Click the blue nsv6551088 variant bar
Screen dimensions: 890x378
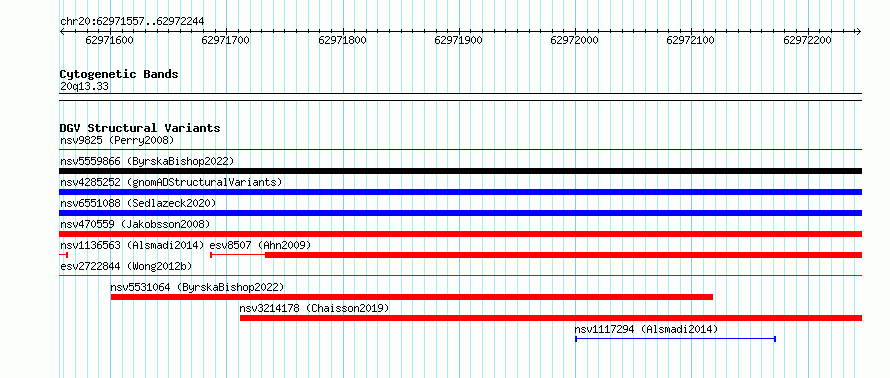[x=460, y=213]
